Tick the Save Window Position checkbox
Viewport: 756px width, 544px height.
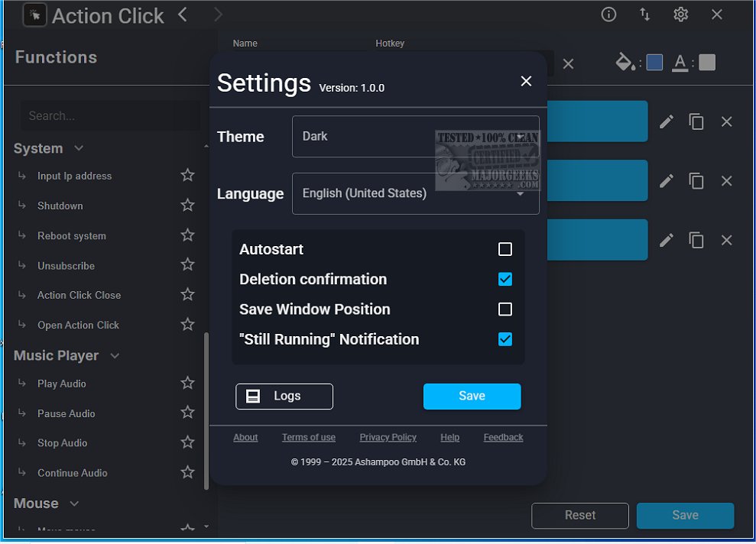pyautogui.click(x=505, y=309)
